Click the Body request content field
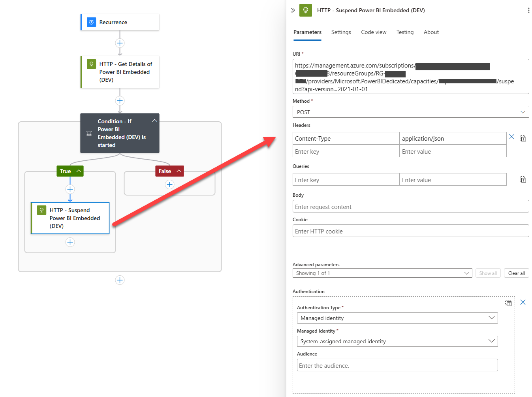This screenshot has height=397, width=532. point(410,207)
